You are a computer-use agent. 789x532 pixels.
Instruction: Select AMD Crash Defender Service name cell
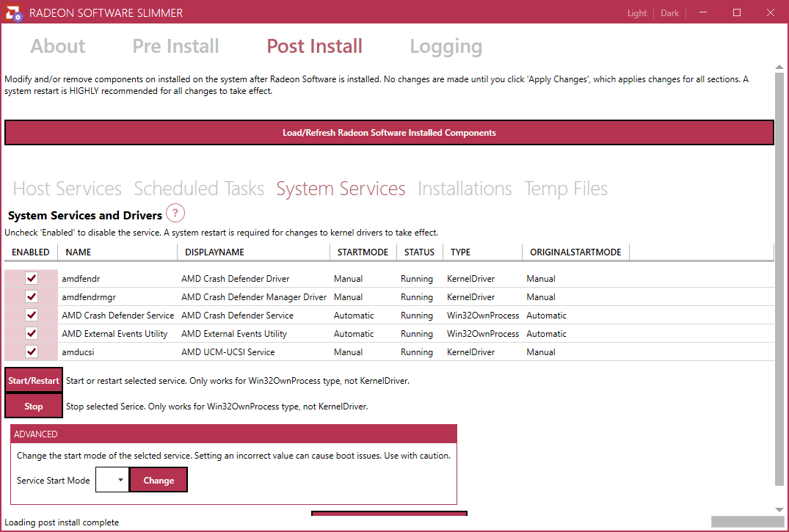pos(117,315)
